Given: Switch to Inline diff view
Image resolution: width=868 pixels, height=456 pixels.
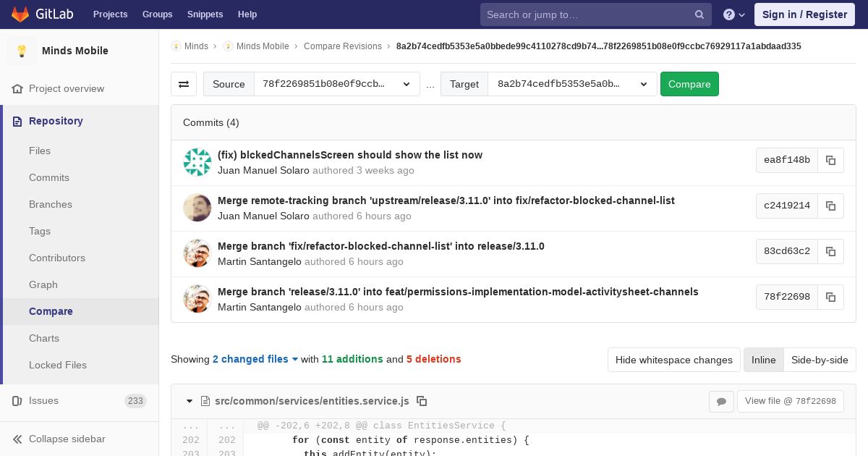Looking at the screenshot, I should [763, 360].
